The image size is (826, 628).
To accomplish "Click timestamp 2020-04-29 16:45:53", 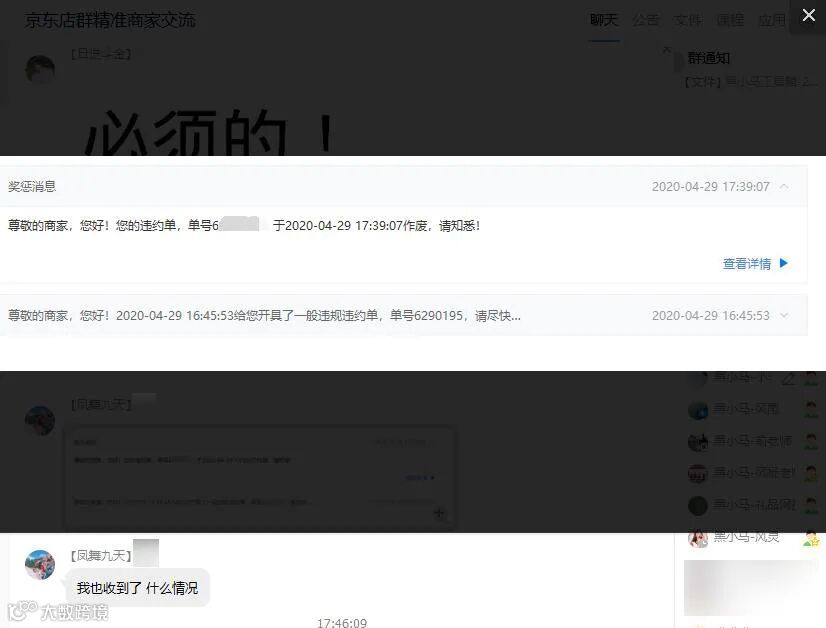I will click(711, 316).
